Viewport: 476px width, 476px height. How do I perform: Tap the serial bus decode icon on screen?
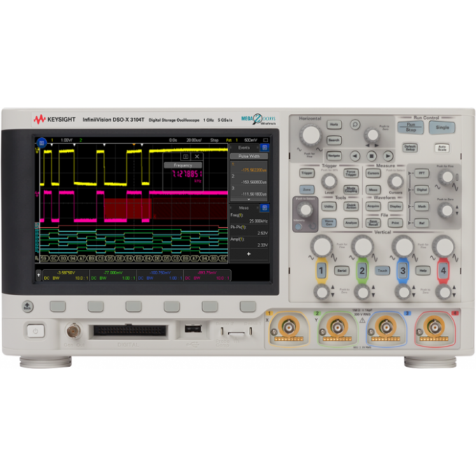[x=37, y=258]
